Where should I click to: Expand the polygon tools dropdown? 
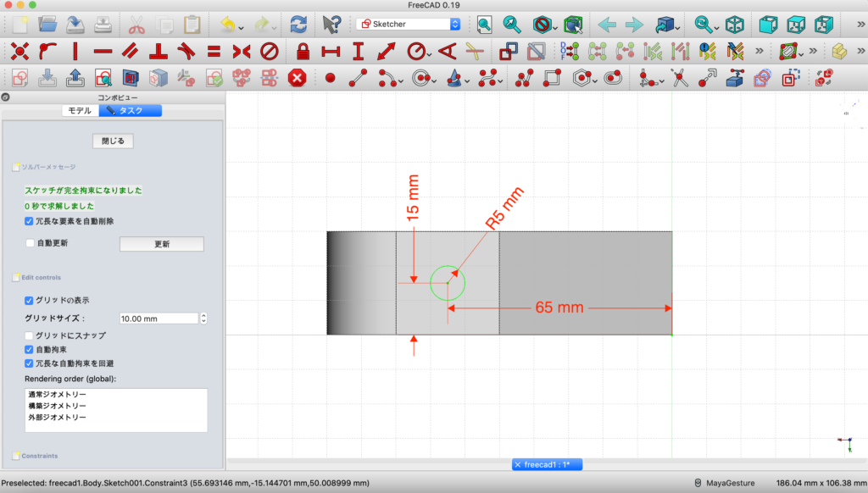pyautogui.click(x=594, y=82)
